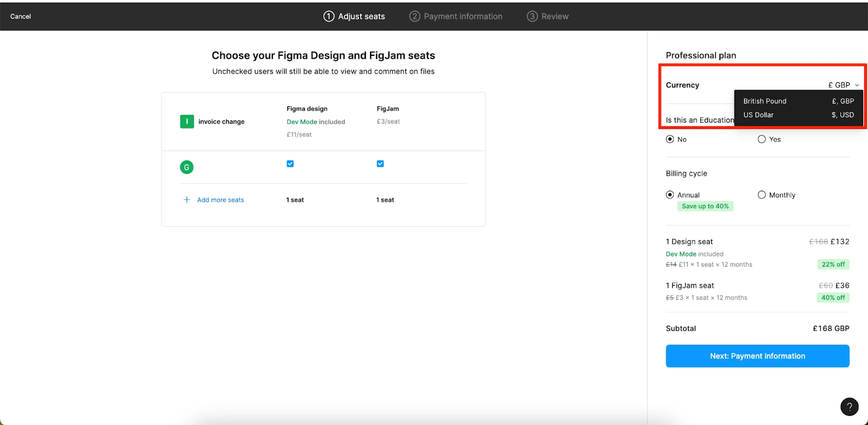Click the £11/seat price text
Image resolution: width=868 pixels, height=425 pixels.
(x=299, y=134)
